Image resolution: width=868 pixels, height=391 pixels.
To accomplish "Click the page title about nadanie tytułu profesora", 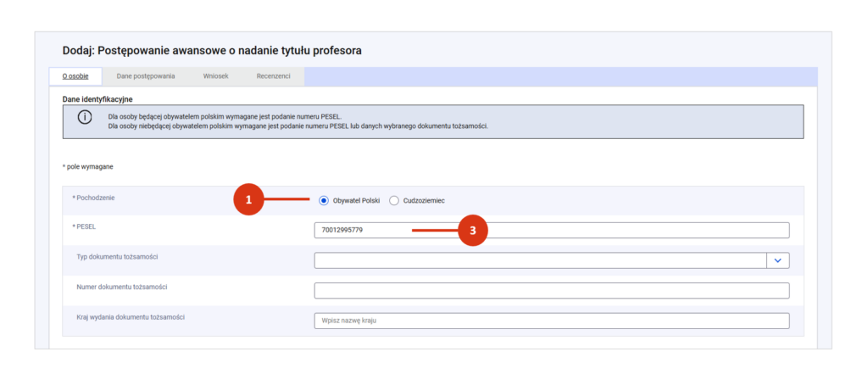I will point(212,51).
